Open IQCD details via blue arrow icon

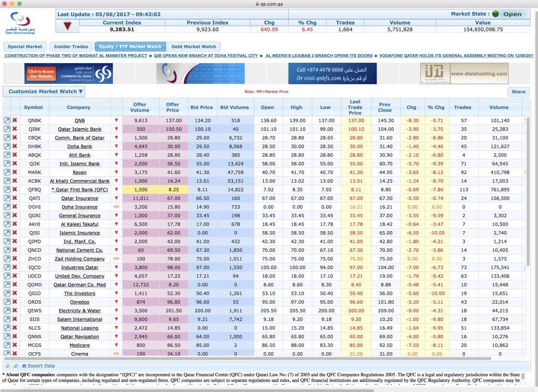pos(7,267)
